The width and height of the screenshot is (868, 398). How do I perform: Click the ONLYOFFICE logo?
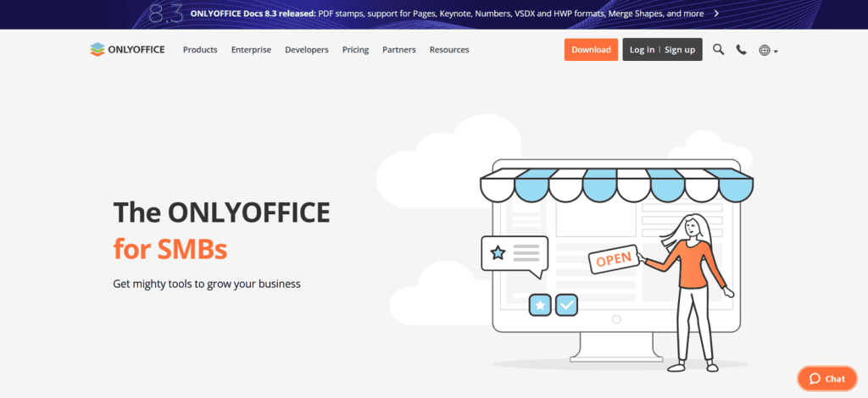(127, 50)
